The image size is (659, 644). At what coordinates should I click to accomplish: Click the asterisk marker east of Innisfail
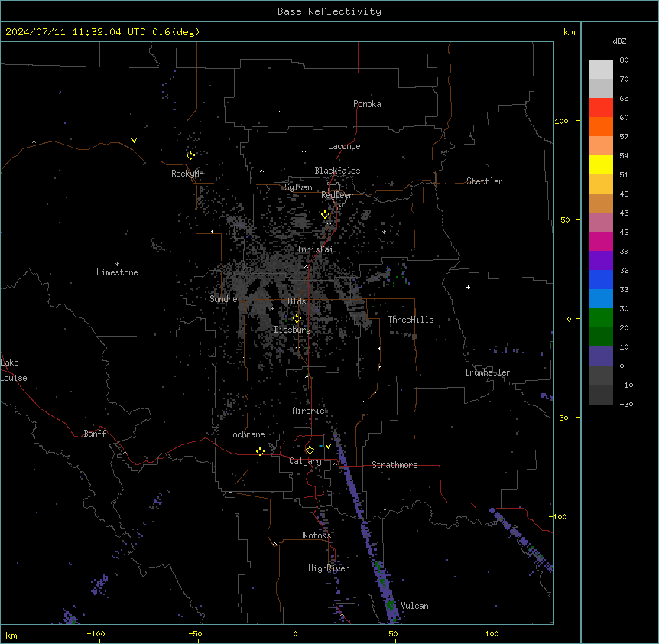384,233
